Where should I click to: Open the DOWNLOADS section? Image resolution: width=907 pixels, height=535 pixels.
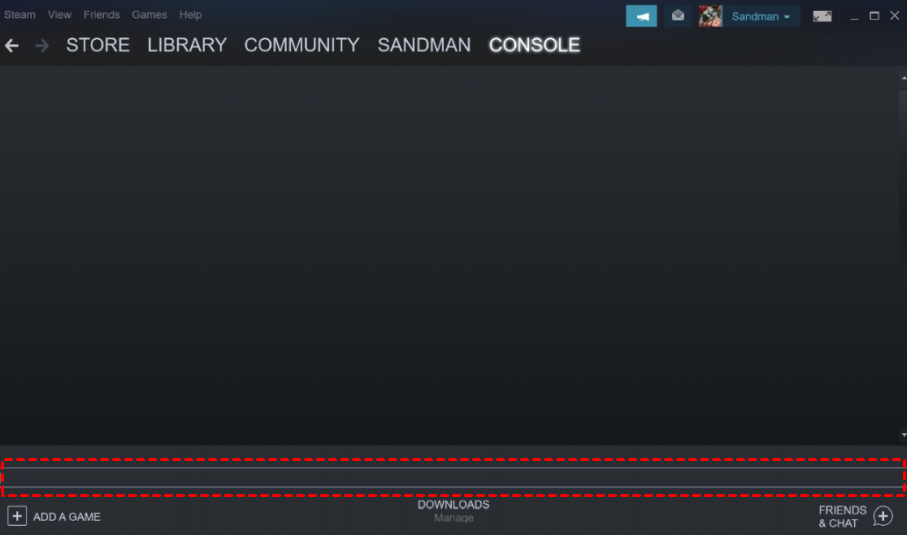pos(454,504)
